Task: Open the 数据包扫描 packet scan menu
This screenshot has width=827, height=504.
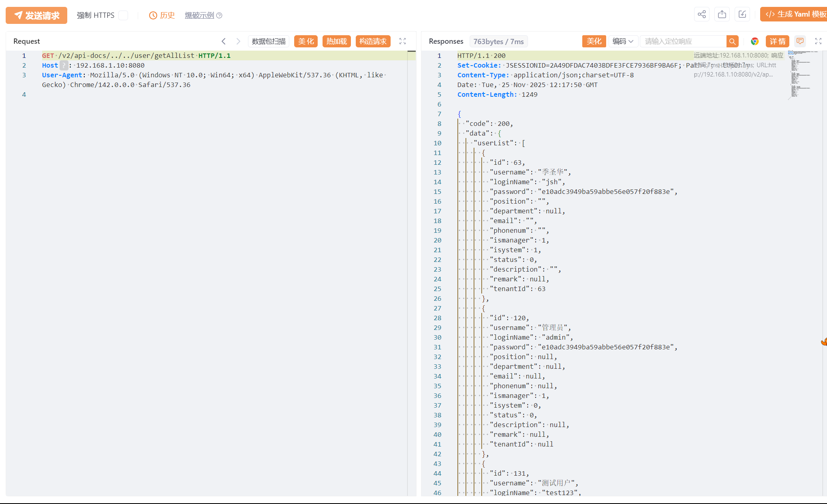Action: [x=269, y=41]
